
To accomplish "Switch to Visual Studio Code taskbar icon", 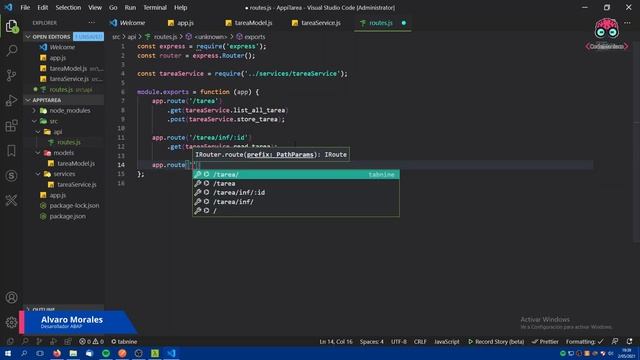I will click(x=171, y=353).
